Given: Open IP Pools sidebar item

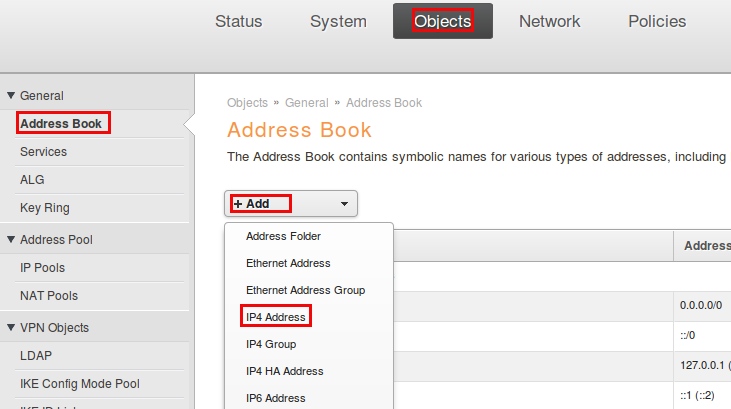Looking at the screenshot, I should [x=42, y=268].
